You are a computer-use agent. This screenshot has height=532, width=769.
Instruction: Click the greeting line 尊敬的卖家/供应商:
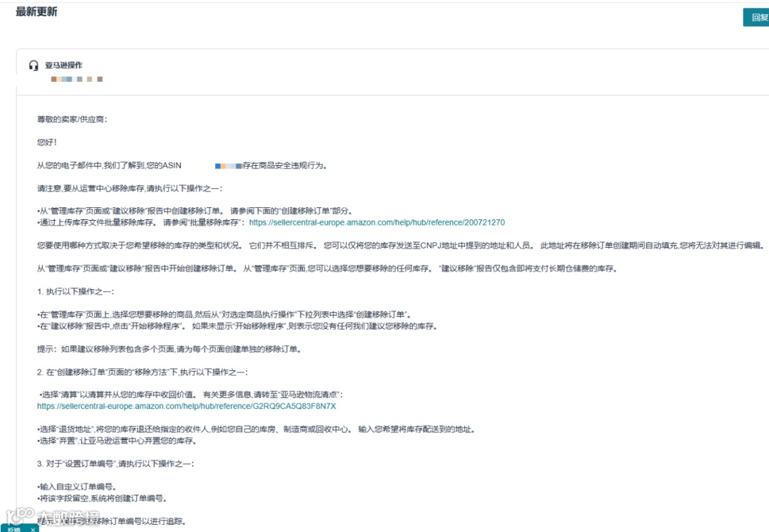[x=72, y=119]
